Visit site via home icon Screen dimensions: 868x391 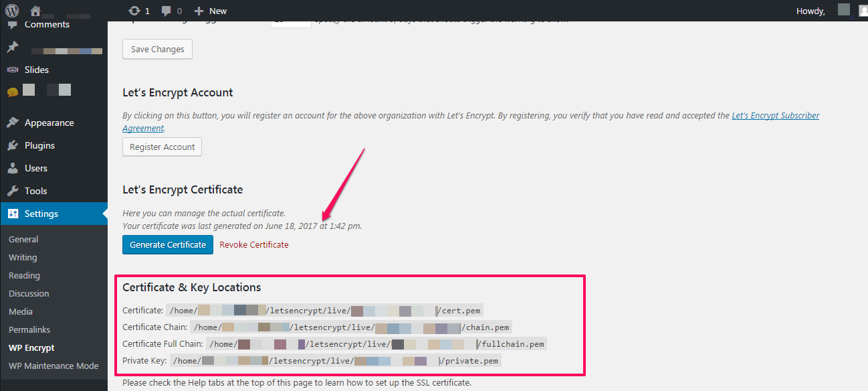tap(35, 11)
